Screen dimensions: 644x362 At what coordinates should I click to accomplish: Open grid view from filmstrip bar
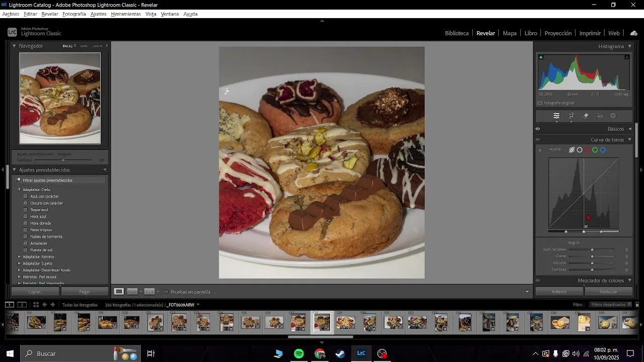pos(36,305)
